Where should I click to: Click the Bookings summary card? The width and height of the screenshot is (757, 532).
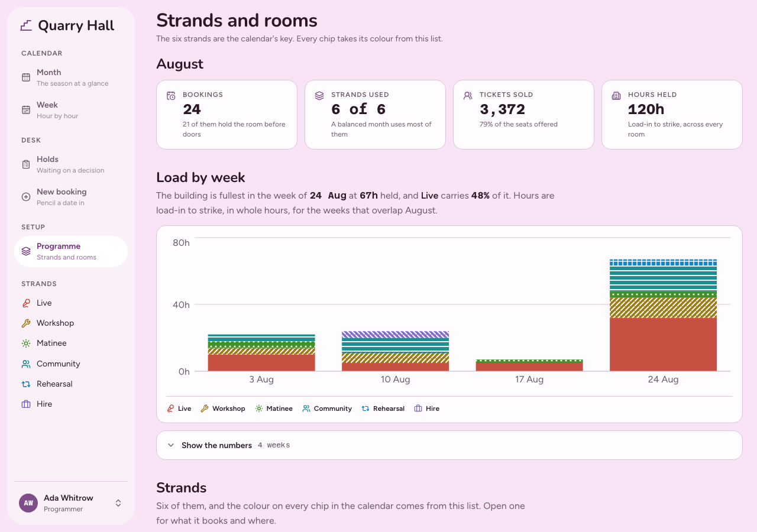pos(227,115)
